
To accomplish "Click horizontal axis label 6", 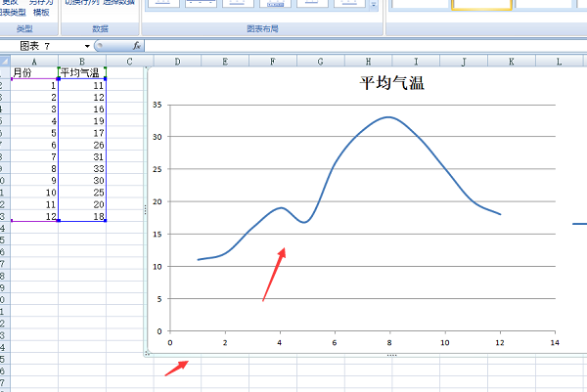I will [x=335, y=342].
